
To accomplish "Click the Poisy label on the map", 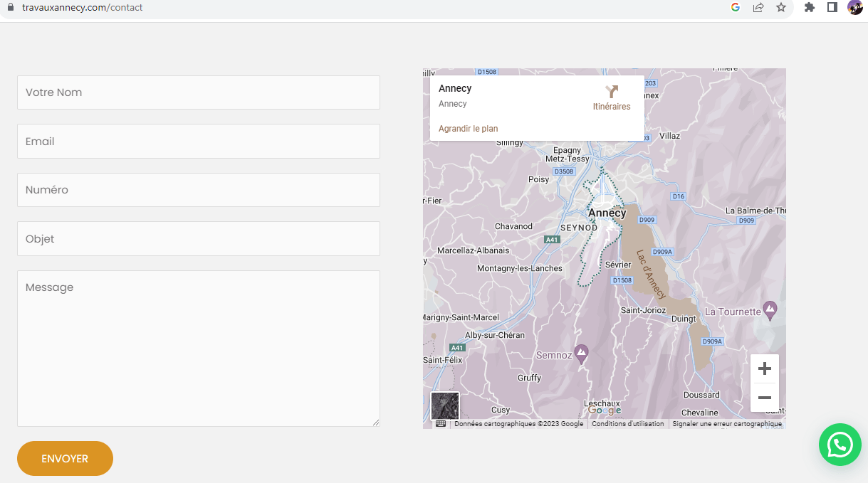I will (x=539, y=179).
